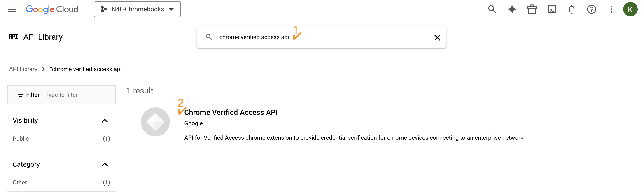
Task: Open the three-dot settings menu
Action: [611, 9]
